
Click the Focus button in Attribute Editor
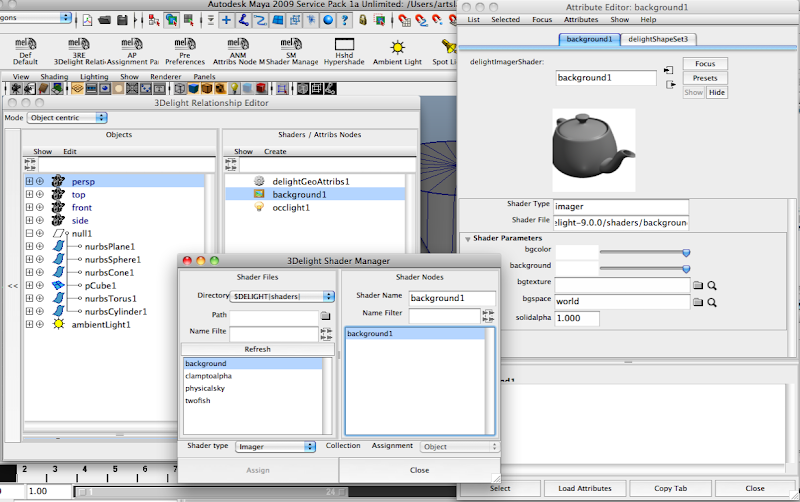[705, 64]
